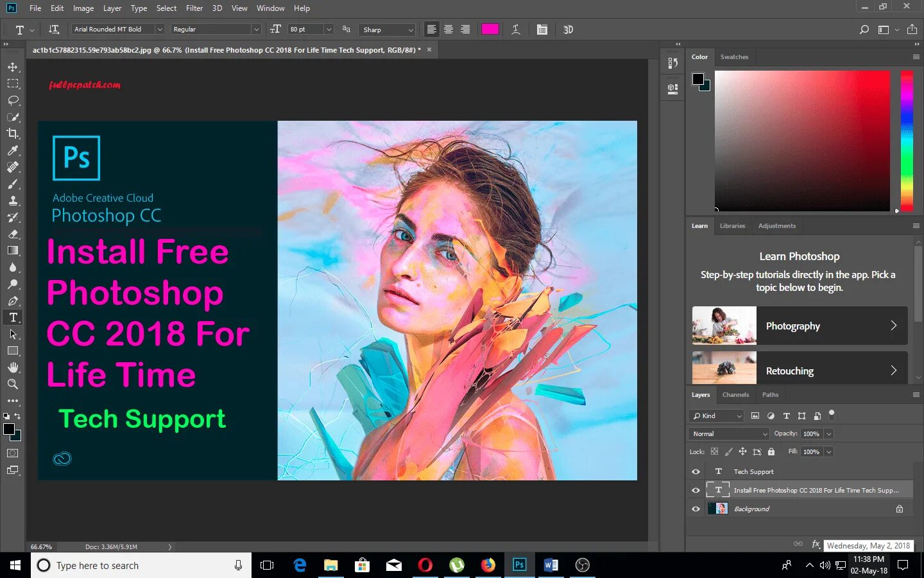
Task: Toggle Lock transparent pixels
Action: [714, 451]
